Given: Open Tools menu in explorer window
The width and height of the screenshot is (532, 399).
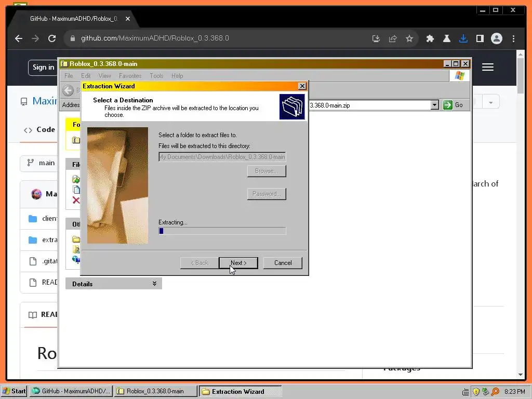Looking at the screenshot, I should pyautogui.click(x=156, y=76).
